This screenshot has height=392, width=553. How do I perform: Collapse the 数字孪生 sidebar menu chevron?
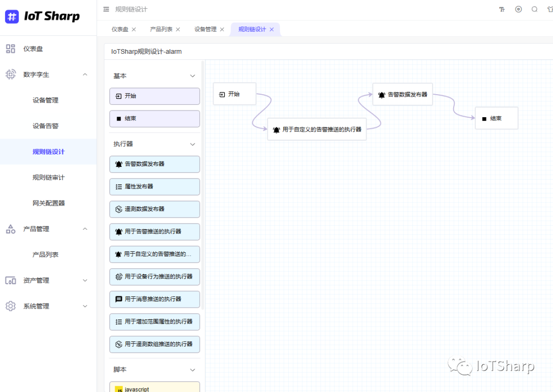85,74
